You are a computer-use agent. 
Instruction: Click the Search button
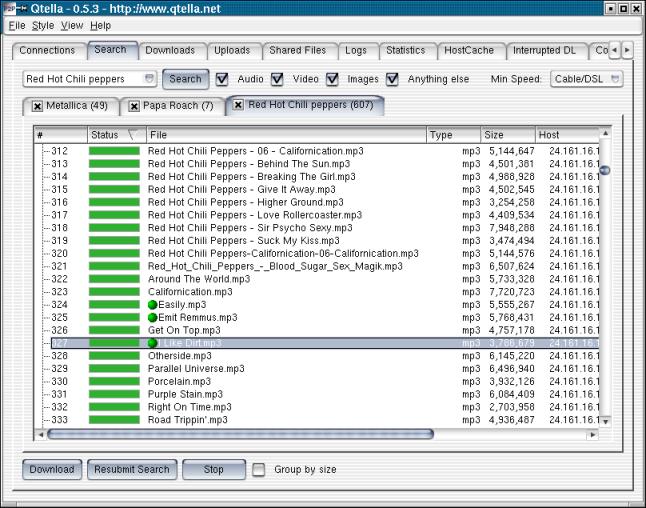[185, 79]
